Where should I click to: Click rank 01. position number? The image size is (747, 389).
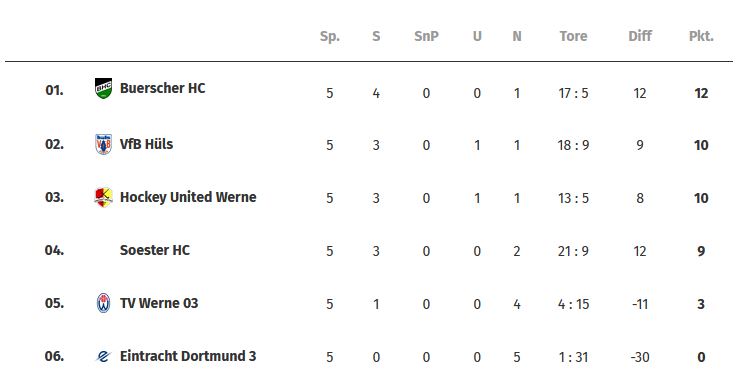pos(54,90)
